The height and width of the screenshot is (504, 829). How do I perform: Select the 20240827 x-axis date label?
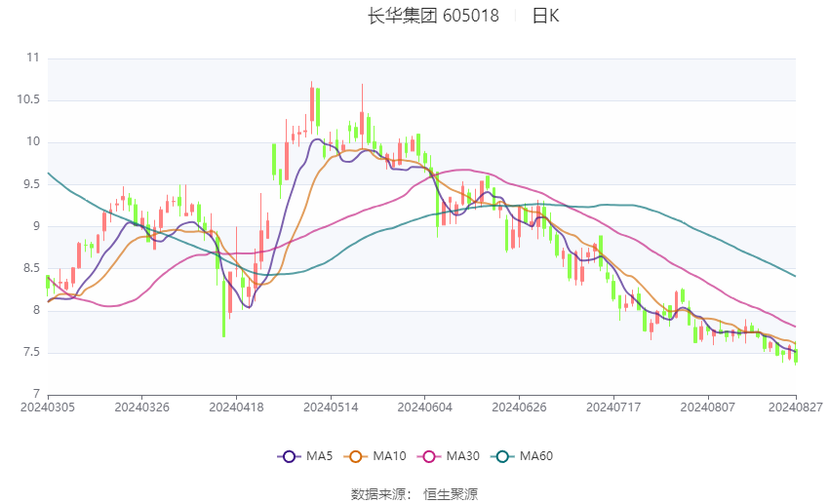(x=796, y=407)
